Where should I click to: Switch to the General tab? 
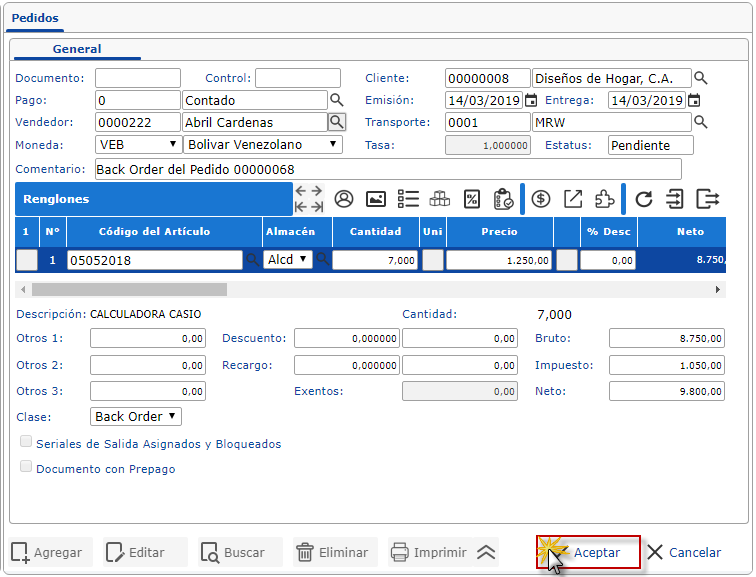coord(77,49)
